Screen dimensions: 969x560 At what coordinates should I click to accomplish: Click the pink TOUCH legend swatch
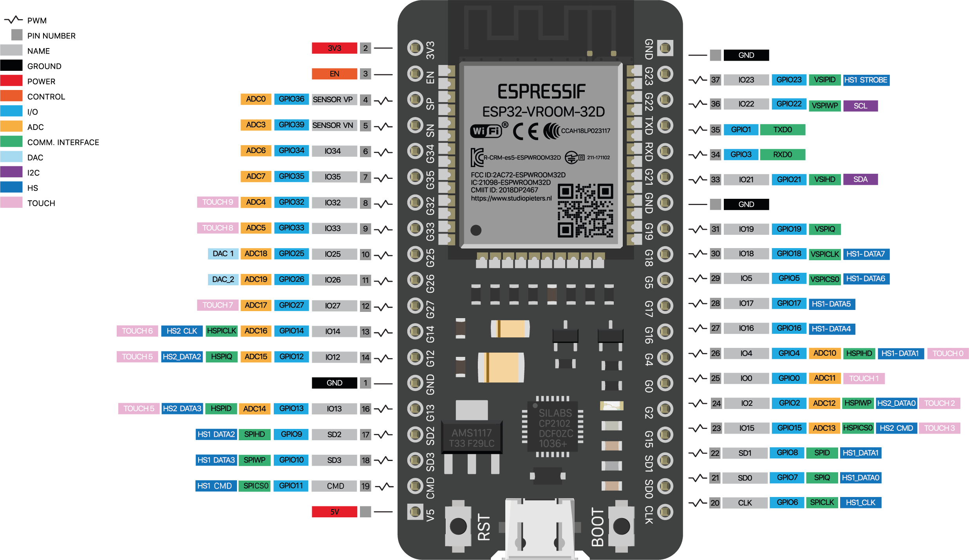[x=11, y=203]
